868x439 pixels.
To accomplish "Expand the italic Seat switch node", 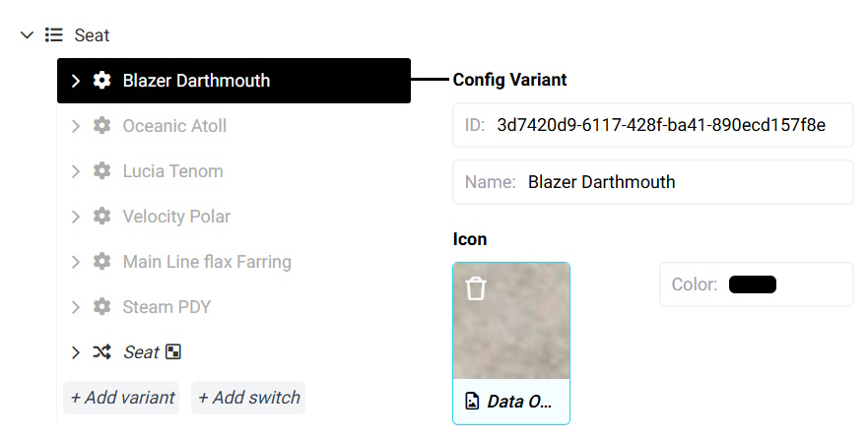I will click(x=76, y=352).
